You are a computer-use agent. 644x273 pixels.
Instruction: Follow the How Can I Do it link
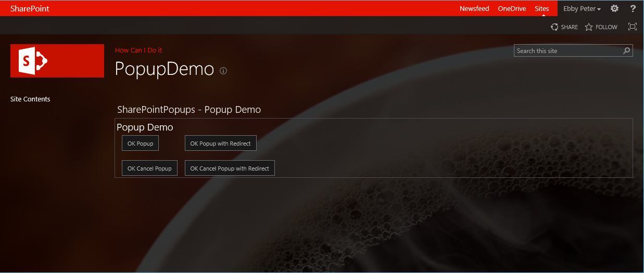coord(138,50)
